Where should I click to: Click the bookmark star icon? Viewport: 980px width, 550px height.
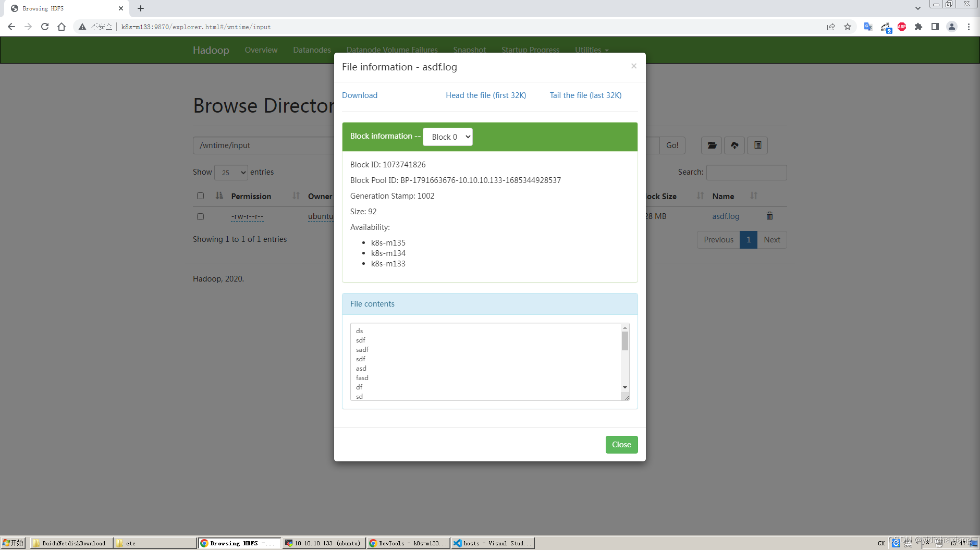(x=848, y=27)
